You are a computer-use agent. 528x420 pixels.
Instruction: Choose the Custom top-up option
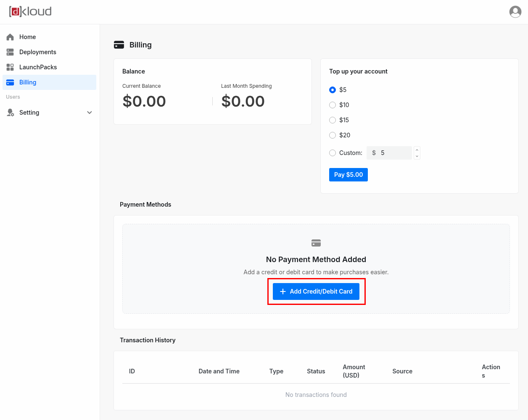coord(333,153)
